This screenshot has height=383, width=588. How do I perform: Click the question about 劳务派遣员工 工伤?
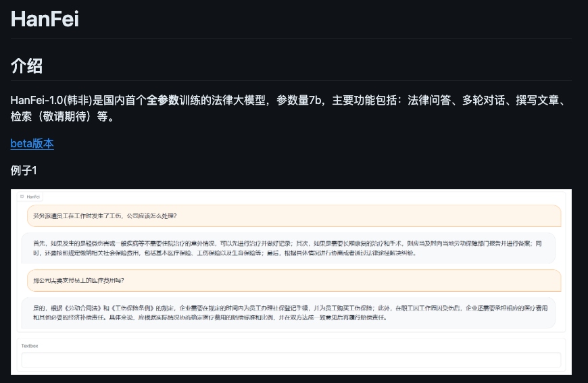(294, 216)
